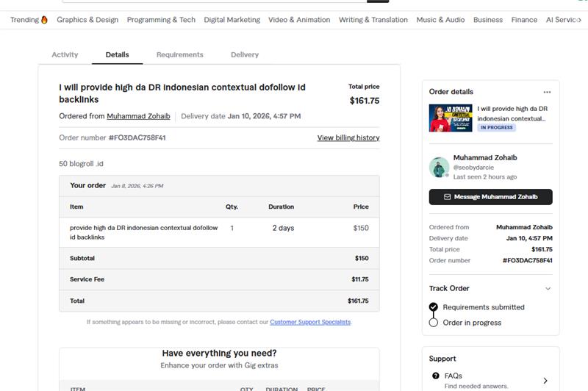588x391 pixels.
Task: Switch to the Activity tab
Action: point(65,54)
